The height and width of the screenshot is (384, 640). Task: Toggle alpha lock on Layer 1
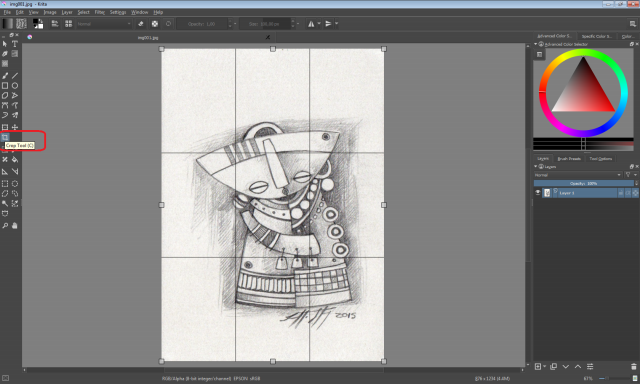[636, 193]
